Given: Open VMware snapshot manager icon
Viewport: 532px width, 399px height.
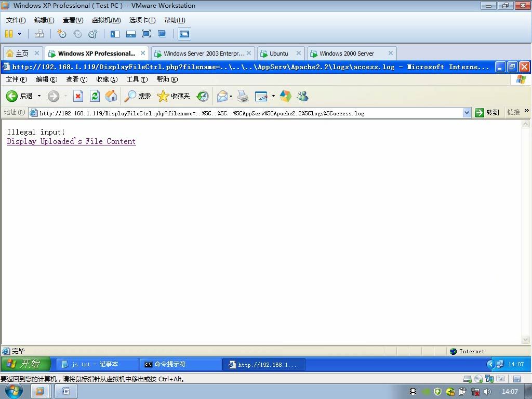Looking at the screenshot, I should [x=92, y=34].
